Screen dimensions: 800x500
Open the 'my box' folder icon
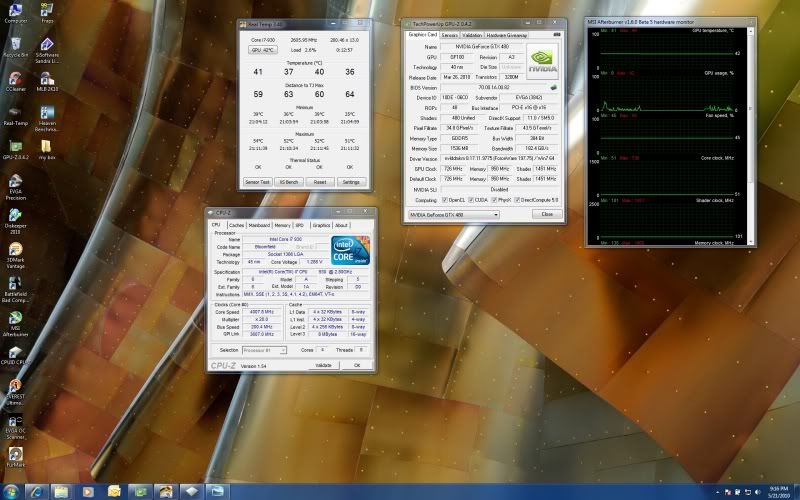tap(47, 149)
